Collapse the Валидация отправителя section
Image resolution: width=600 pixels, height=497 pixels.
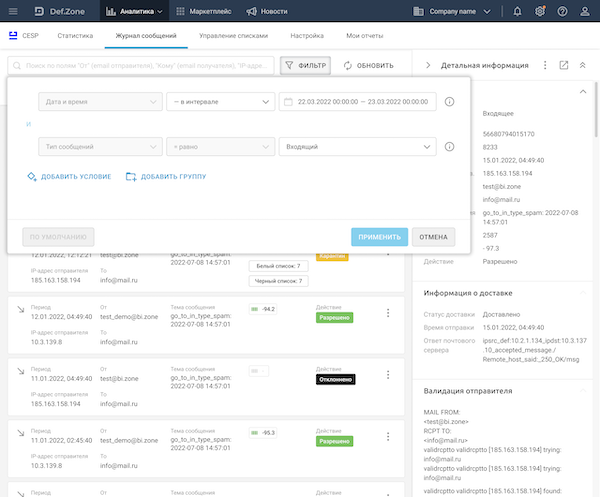click(583, 391)
